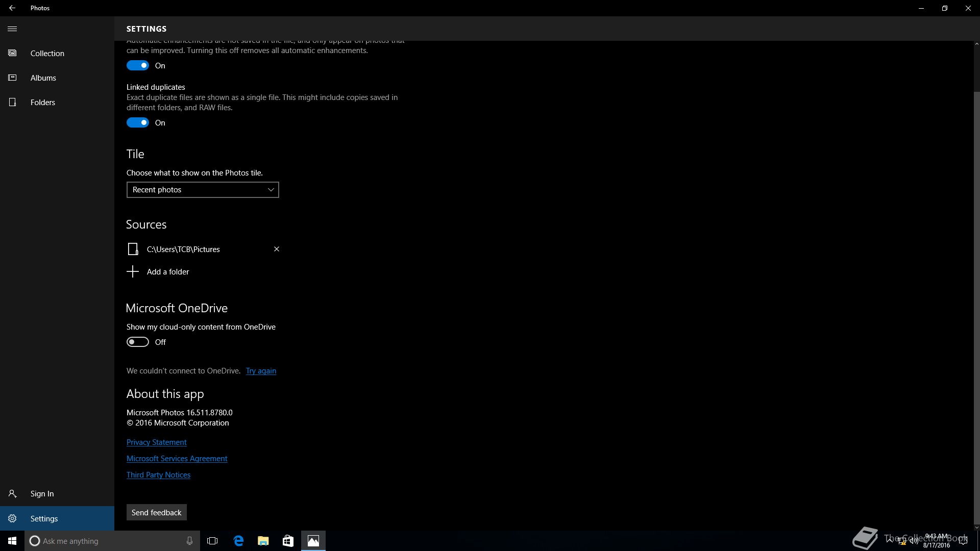Open the Action Center notification icon
Image resolution: width=980 pixels, height=551 pixels.
(963, 541)
